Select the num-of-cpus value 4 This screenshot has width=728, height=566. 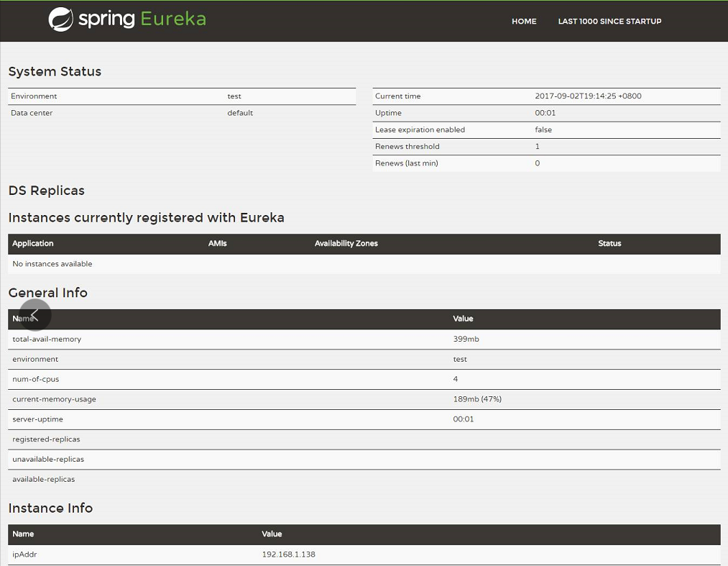pyautogui.click(x=456, y=379)
